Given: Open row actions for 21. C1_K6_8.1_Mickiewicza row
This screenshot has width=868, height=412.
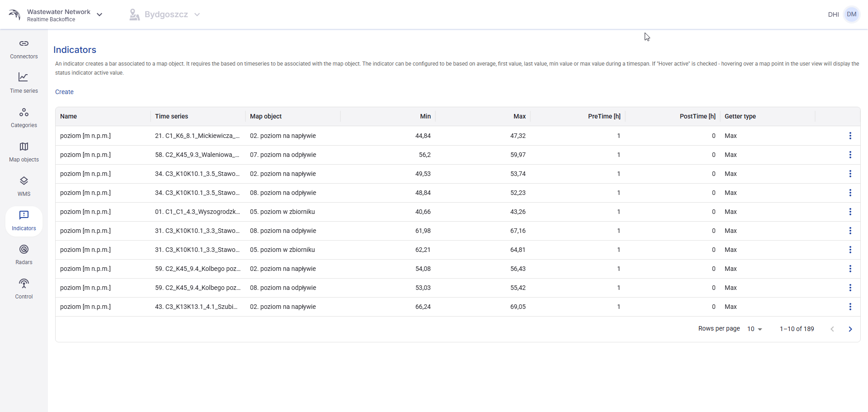Looking at the screenshot, I should (x=850, y=136).
